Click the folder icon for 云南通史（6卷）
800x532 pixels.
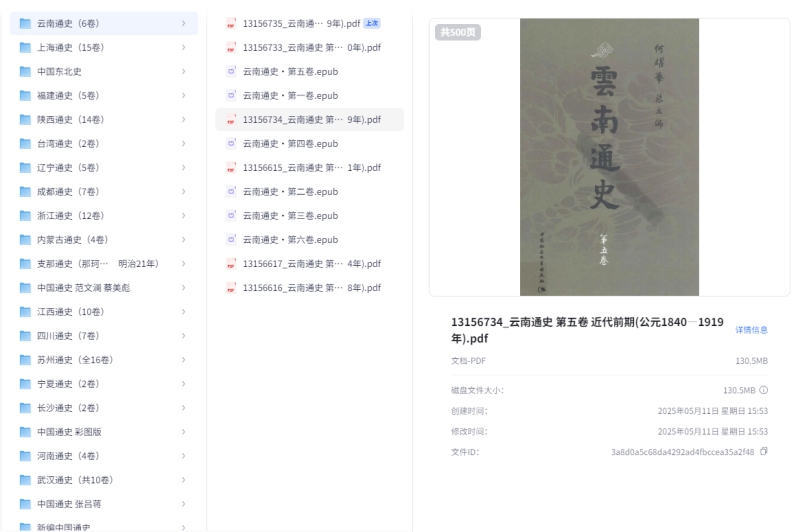[x=25, y=23]
